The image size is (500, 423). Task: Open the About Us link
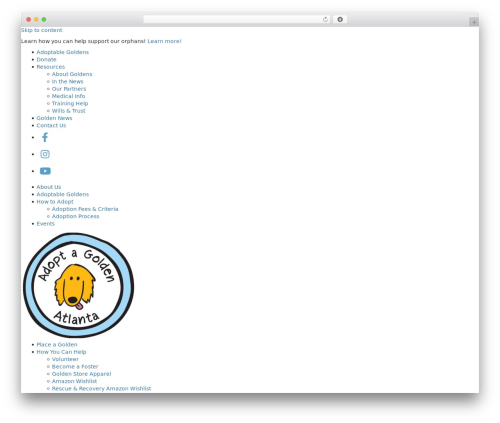point(49,187)
